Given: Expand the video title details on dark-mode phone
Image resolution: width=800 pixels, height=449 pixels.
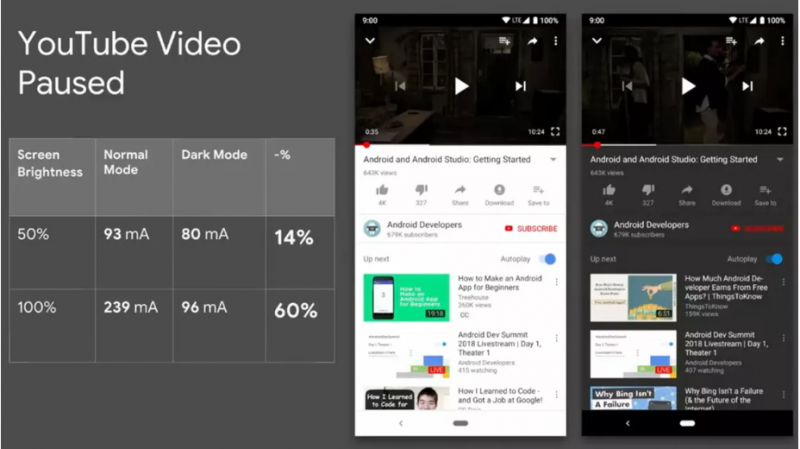Looking at the screenshot, I should (780, 160).
